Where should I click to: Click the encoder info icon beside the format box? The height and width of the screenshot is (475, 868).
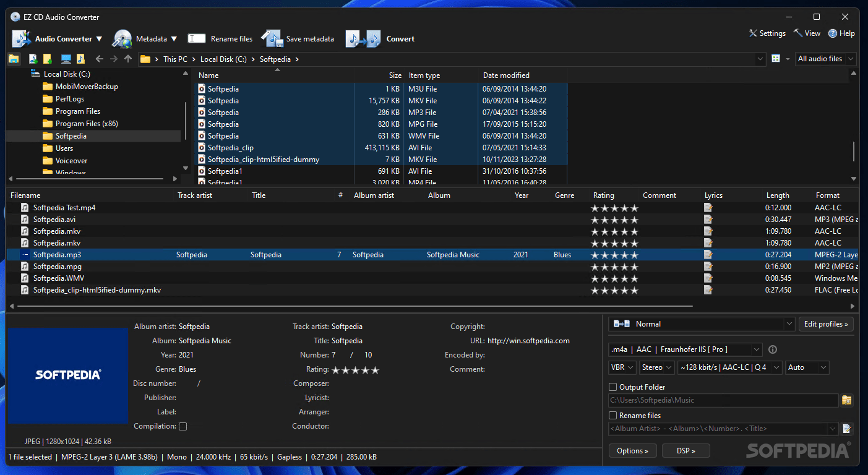click(772, 350)
